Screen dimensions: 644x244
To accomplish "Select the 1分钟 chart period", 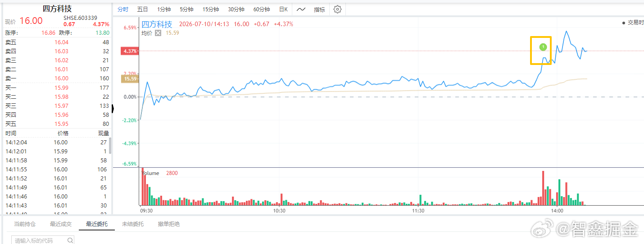I will pos(164,9).
